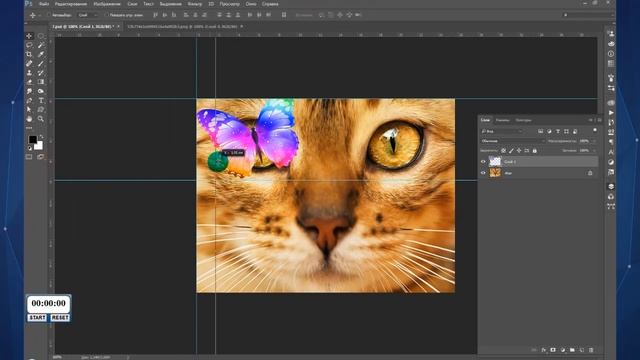
Task: Select the Eraser tool
Action: pyautogui.click(x=29, y=82)
